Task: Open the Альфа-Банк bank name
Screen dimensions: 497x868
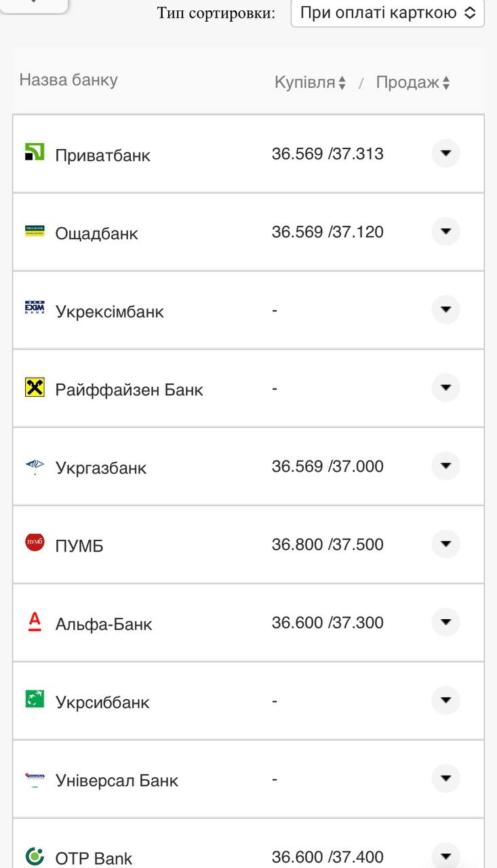Action: tap(104, 624)
